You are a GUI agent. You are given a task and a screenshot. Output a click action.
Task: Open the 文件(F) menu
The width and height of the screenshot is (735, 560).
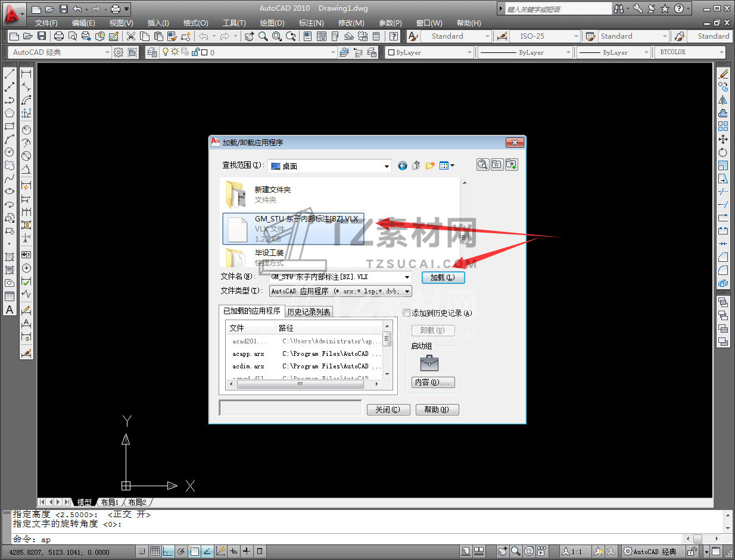click(x=46, y=23)
